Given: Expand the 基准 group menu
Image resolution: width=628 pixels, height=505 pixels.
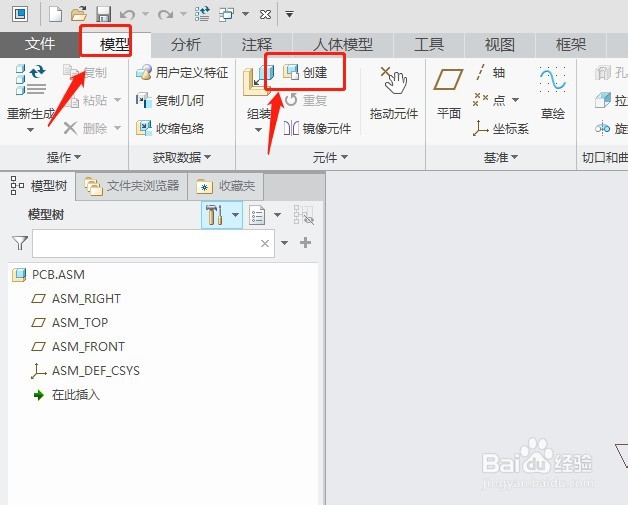Looking at the screenshot, I should 501,157.
